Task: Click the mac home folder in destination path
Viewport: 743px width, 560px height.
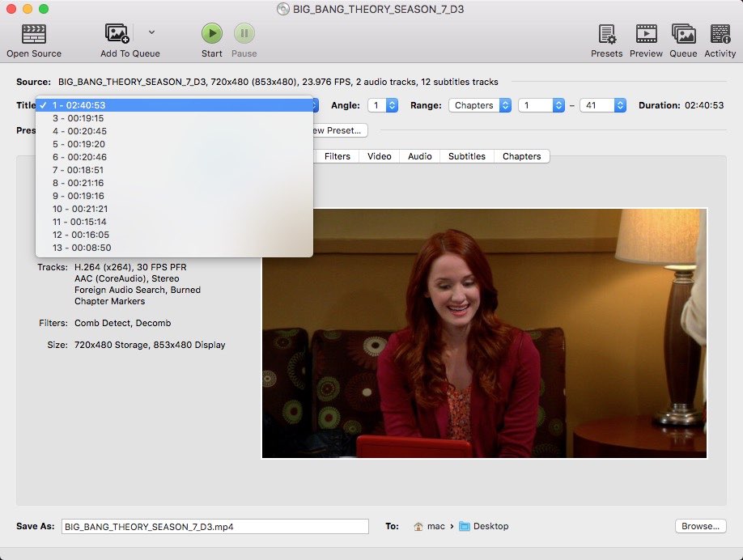Action: tap(429, 526)
